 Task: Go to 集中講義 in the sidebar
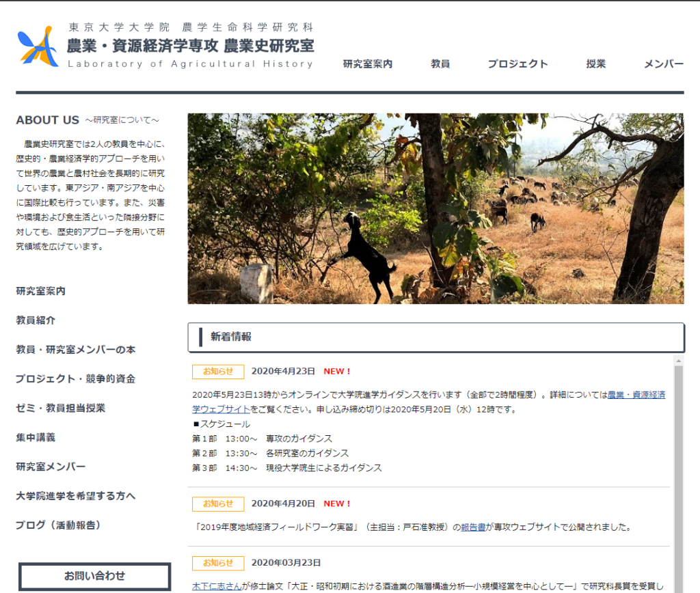[36, 437]
